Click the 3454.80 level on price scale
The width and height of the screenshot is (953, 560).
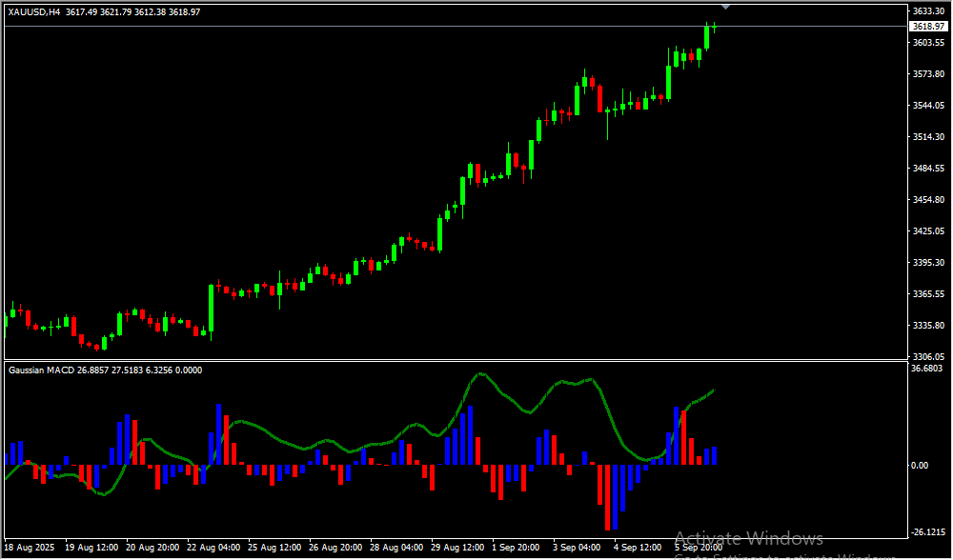(927, 200)
